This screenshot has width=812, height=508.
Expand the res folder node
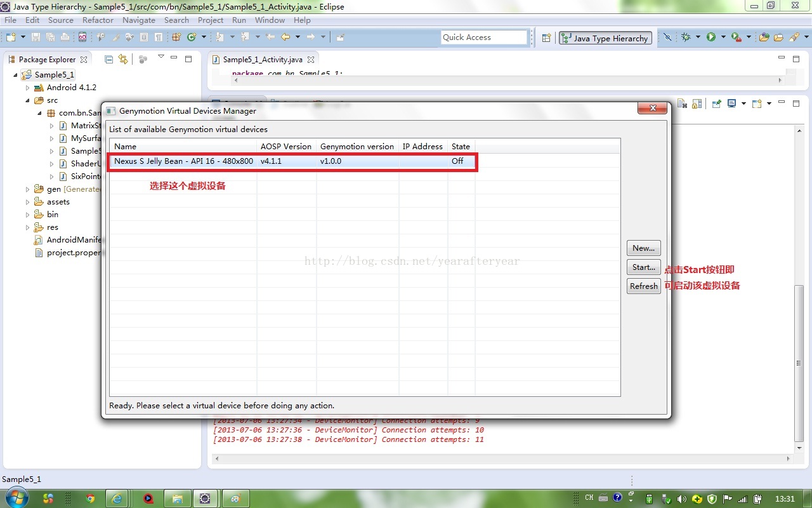point(28,227)
